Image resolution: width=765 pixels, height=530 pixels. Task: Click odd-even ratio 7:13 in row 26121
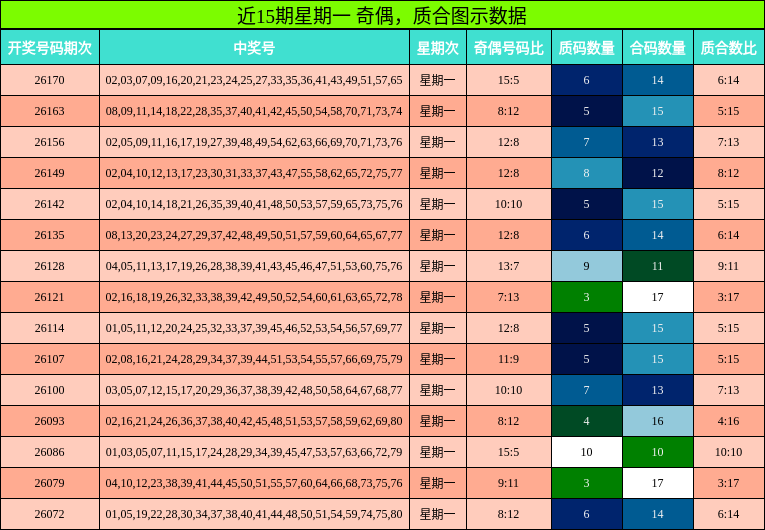click(509, 297)
